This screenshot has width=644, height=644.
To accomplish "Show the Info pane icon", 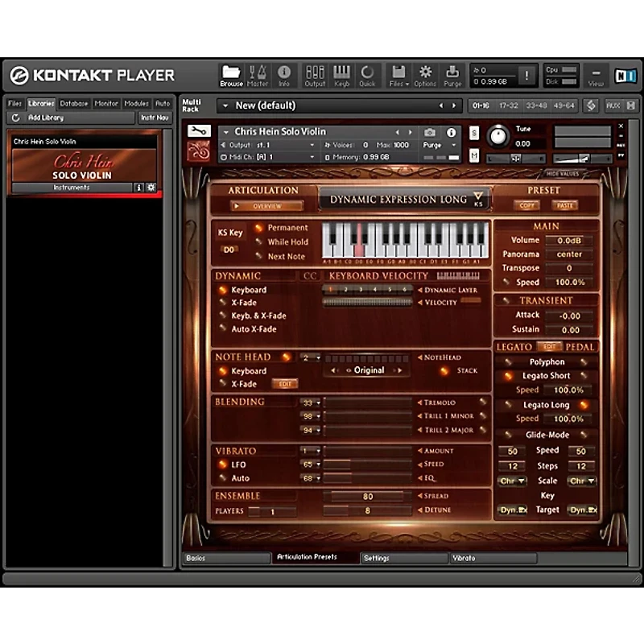I will (284, 76).
